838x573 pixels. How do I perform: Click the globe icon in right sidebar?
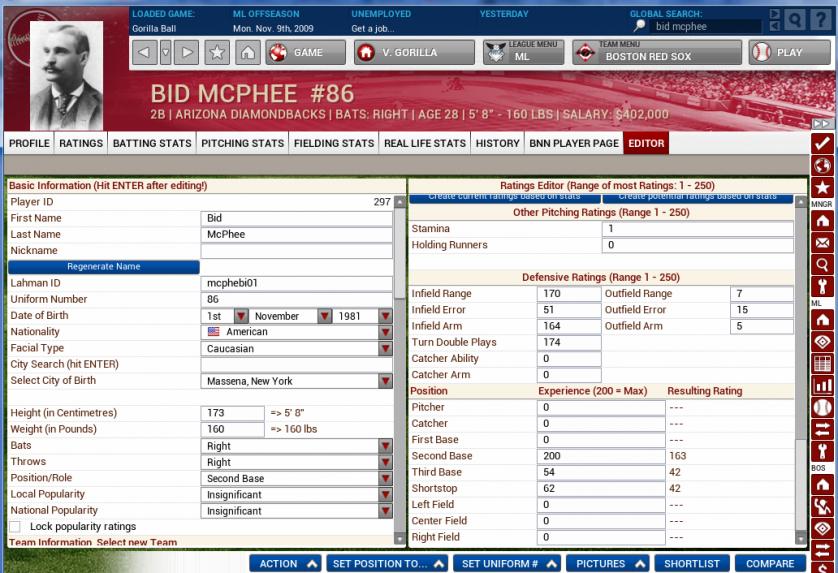[823, 165]
